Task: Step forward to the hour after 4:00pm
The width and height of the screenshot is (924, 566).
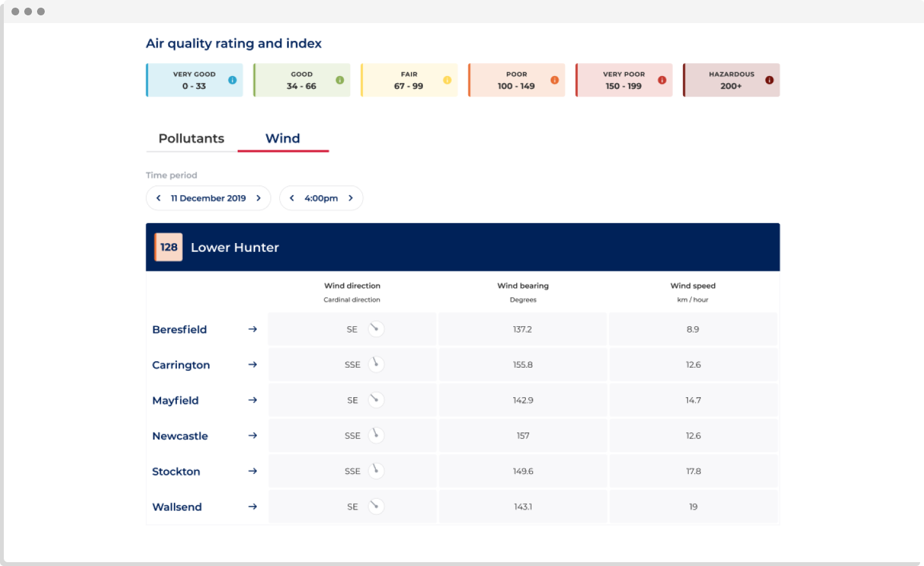Action: click(x=351, y=198)
